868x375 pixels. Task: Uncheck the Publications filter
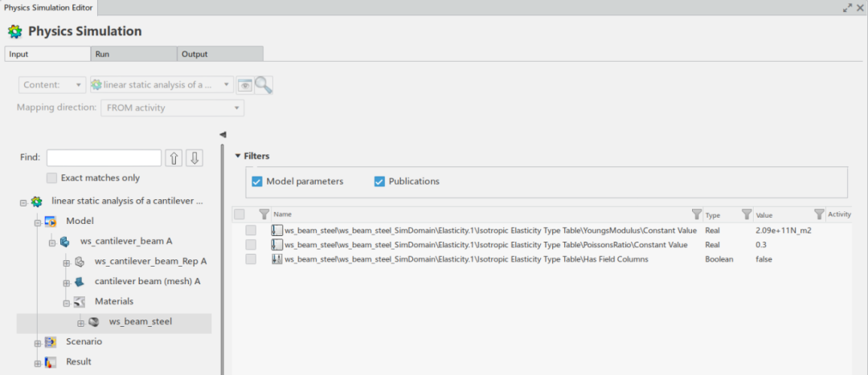[x=380, y=181]
